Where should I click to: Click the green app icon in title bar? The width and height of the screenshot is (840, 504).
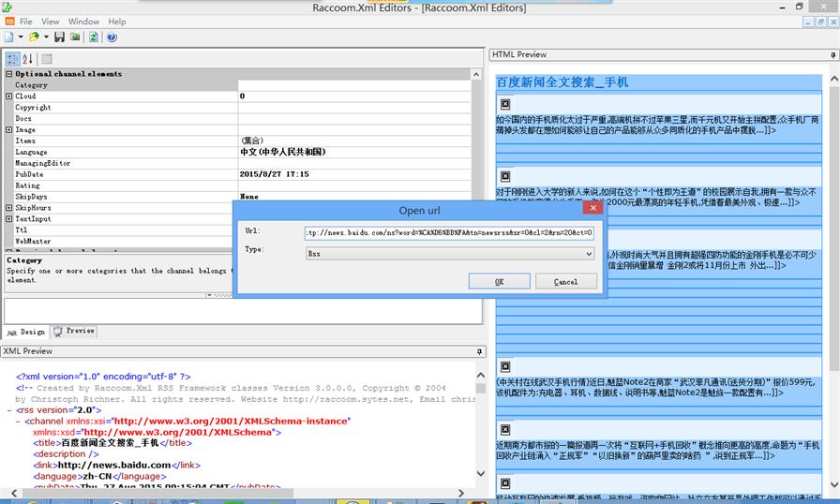click(x=7, y=7)
